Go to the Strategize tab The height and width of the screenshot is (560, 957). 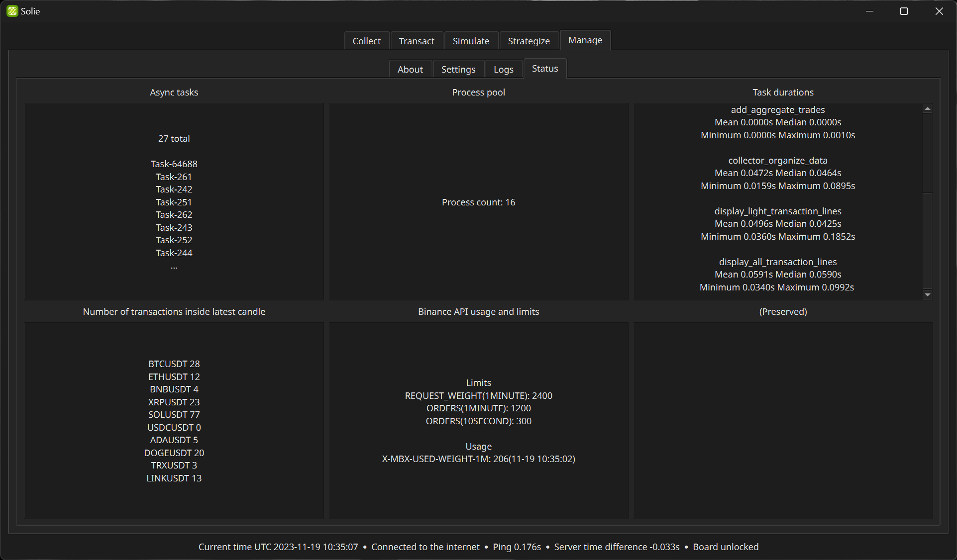(529, 41)
